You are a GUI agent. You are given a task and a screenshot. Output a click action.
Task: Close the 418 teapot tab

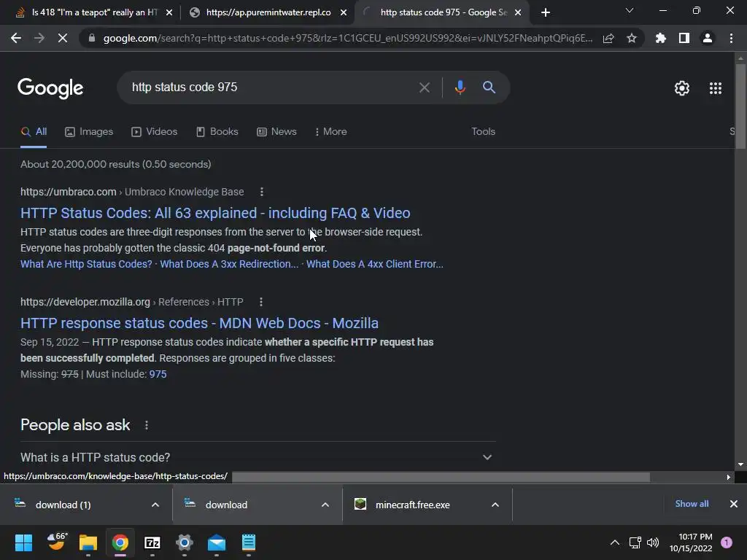tap(169, 12)
